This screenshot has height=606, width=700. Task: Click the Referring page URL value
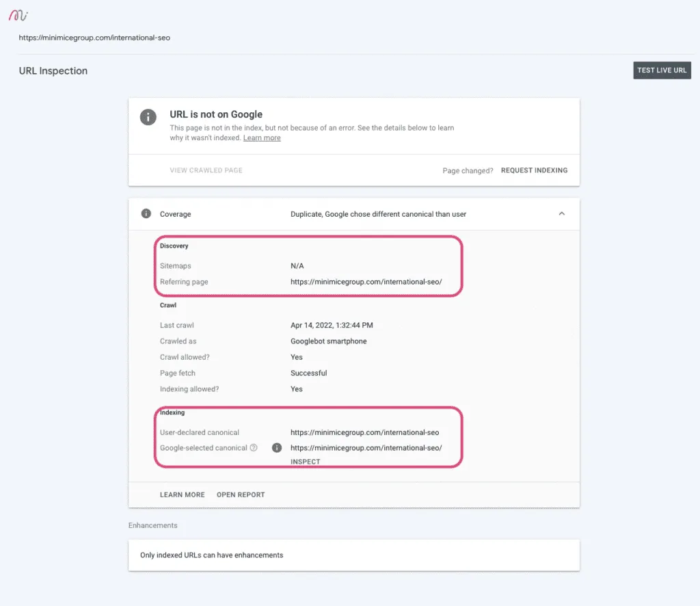point(366,282)
